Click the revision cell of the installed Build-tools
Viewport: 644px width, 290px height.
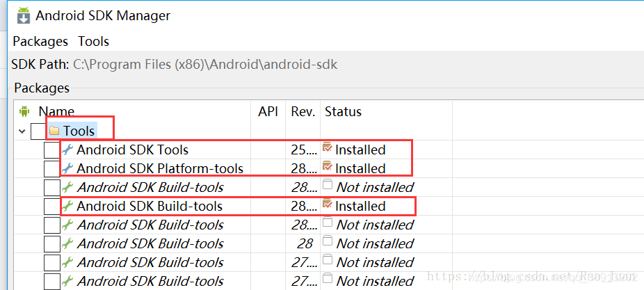(x=304, y=207)
